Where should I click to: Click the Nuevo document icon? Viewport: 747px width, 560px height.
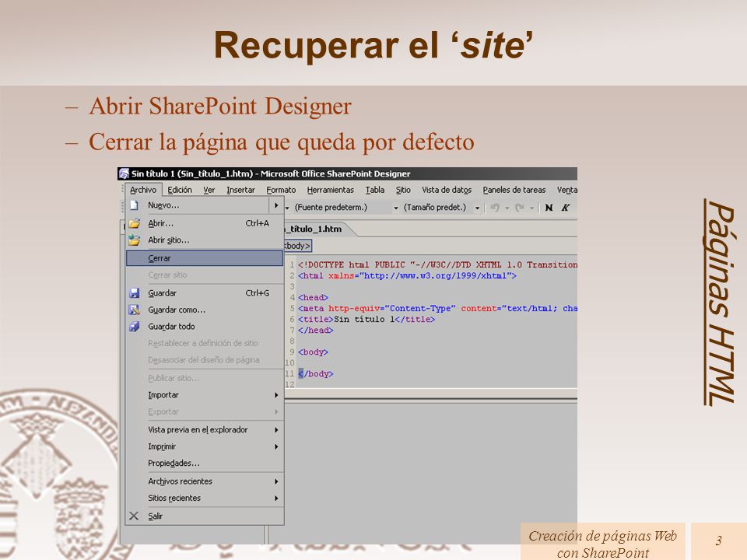(x=134, y=205)
